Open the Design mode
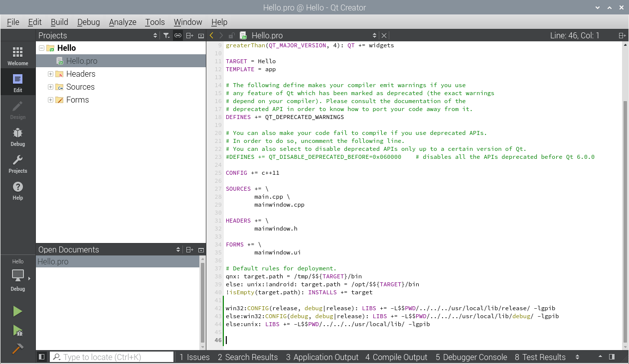Screen dimensions: 629x364 coord(17,110)
